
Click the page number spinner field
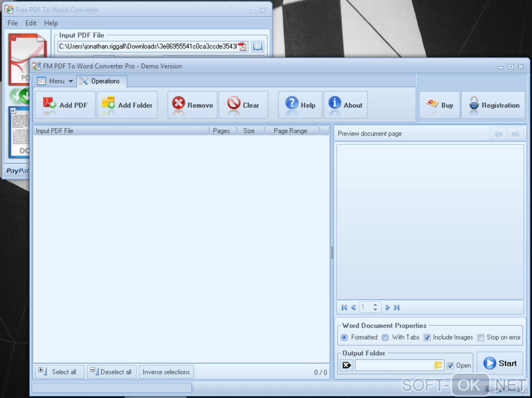[370, 307]
